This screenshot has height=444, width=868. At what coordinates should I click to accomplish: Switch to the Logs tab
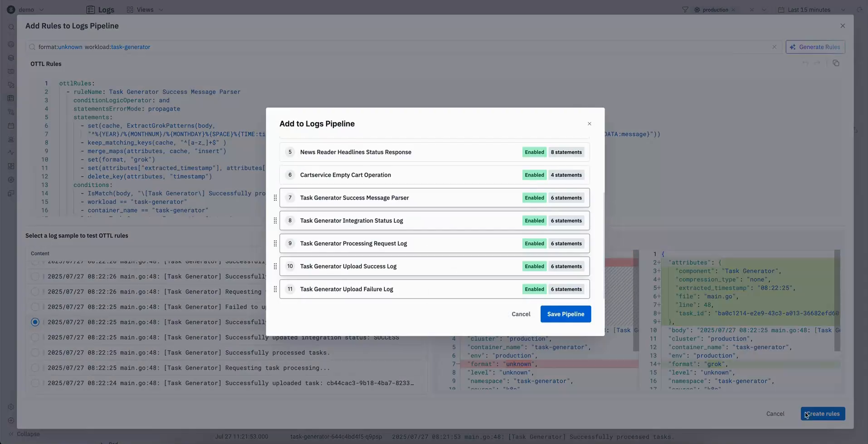[100, 10]
